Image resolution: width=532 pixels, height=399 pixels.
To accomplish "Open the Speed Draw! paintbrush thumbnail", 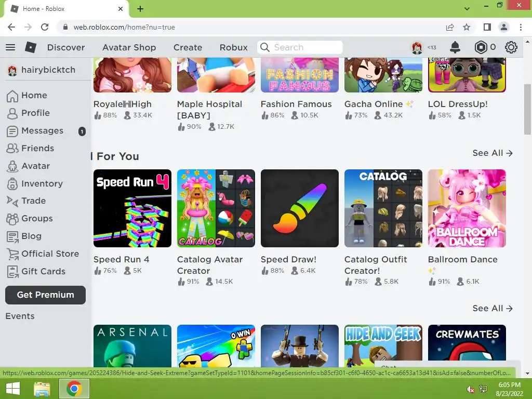I will (x=300, y=208).
